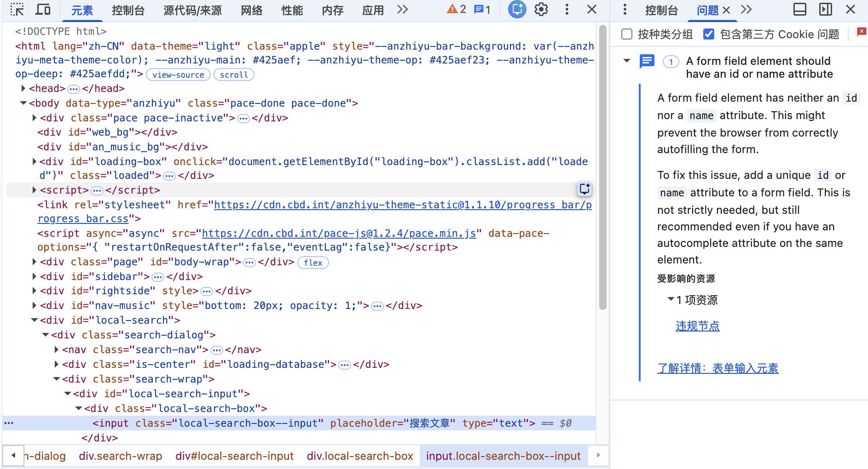Open drawer 控制台 tab
Viewport: 868px width, 469px height.
661,10
